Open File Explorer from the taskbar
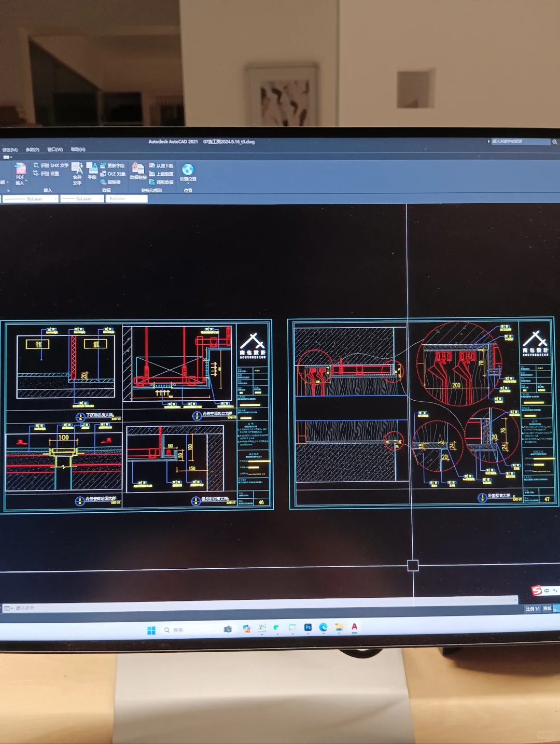The image size is (560, 744). tap(339, 627)
